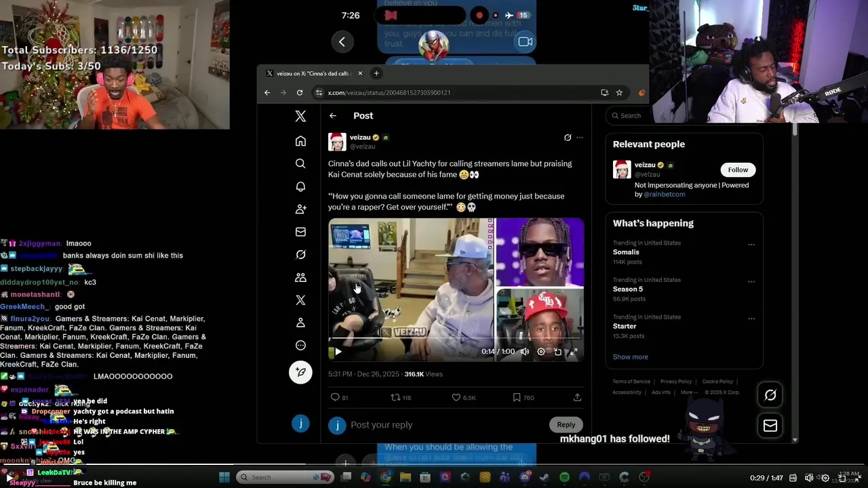868x488 pixels.
Task: Open Profile icon in X sidebar
Action: tap(300, 323)
